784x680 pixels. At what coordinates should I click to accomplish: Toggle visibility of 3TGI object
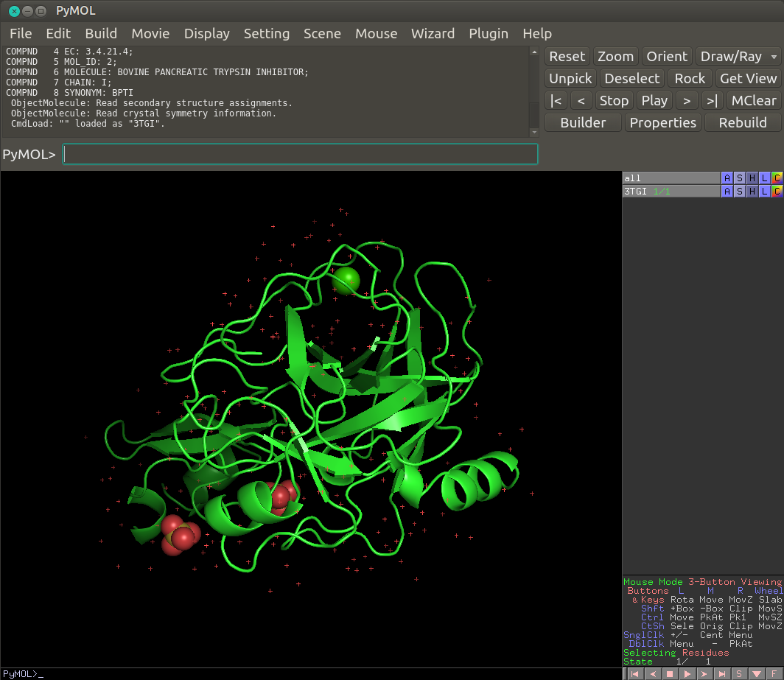click(671, 191)
